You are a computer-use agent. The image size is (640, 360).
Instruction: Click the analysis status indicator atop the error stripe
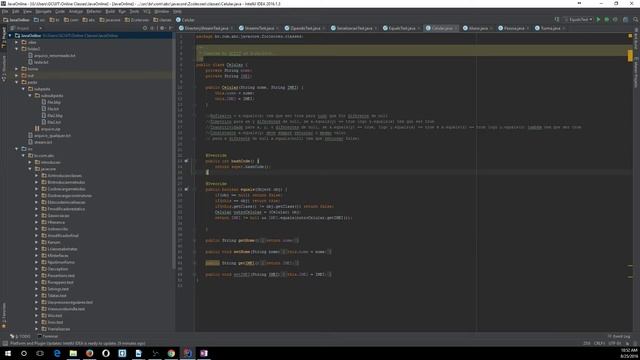click(x=630, y=36)
